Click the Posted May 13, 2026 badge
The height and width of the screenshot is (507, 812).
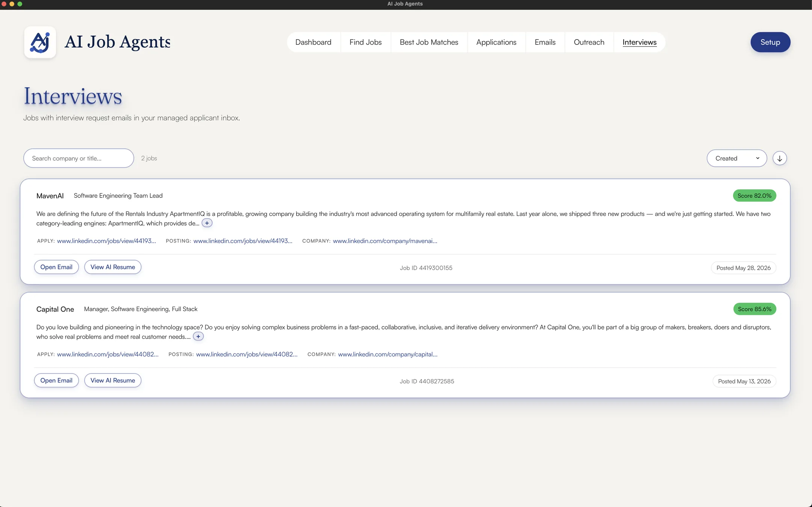744,381
